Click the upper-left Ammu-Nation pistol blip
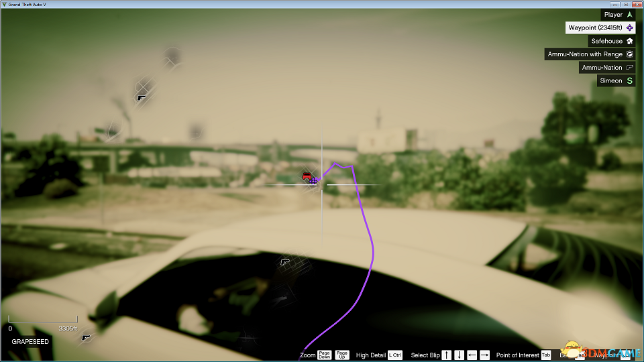The height and width of the screenshot is (362, 644). tap(142, 98)
